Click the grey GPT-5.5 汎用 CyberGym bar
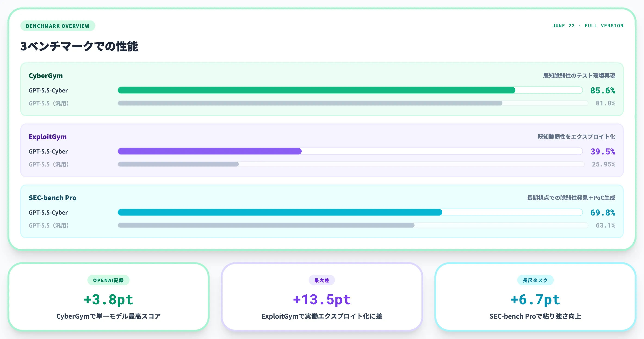Image resolution: width=644 pixels, height=339 pixels. [x=353, y=103]
